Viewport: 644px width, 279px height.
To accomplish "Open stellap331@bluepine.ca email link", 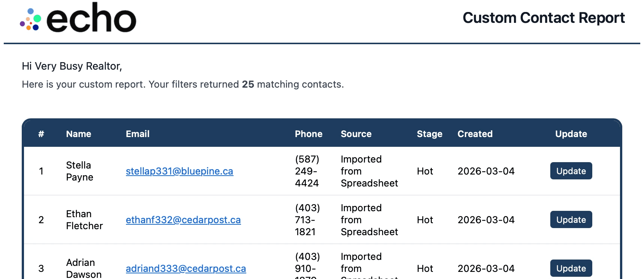I will click(180, 171).
